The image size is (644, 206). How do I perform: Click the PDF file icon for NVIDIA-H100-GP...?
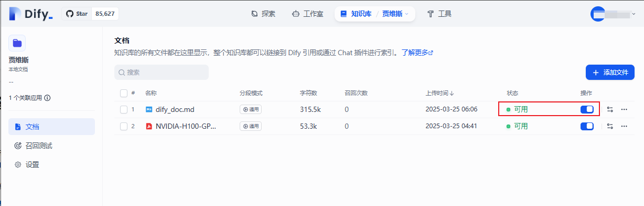click(148, 126)
